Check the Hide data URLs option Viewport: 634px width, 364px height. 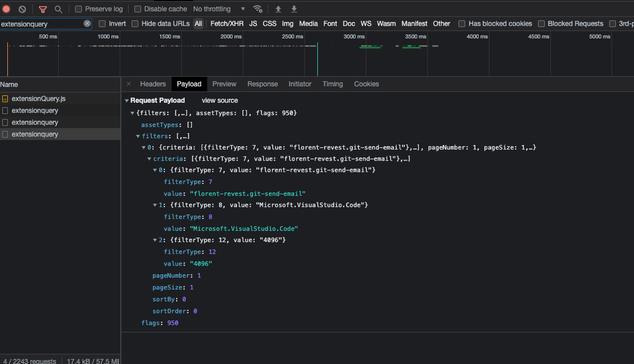point(135,24)
